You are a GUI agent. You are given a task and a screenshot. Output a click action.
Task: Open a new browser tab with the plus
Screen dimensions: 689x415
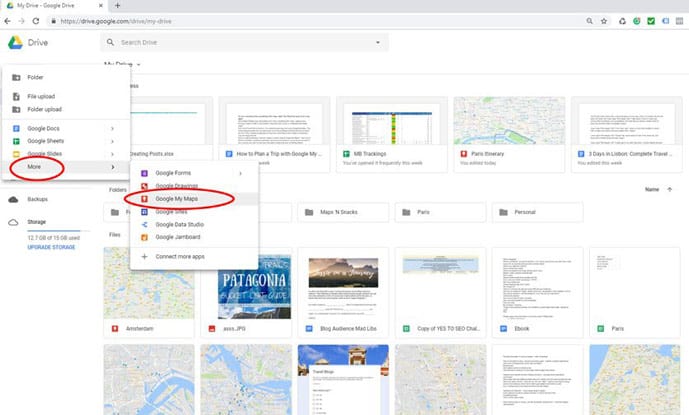click(117, 6)
